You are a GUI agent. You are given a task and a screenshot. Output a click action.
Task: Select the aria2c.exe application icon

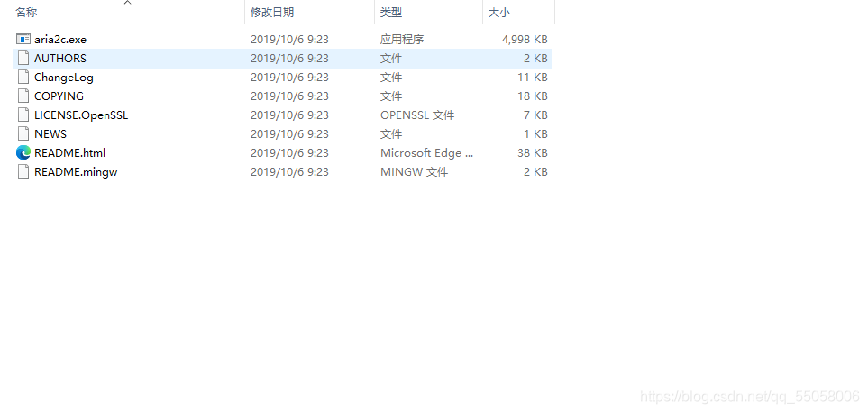(x=23, y=40)
